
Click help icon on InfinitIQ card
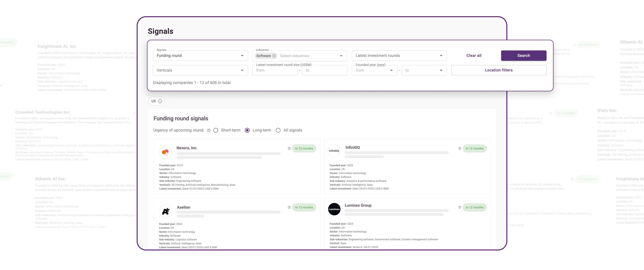pos(460,148)
